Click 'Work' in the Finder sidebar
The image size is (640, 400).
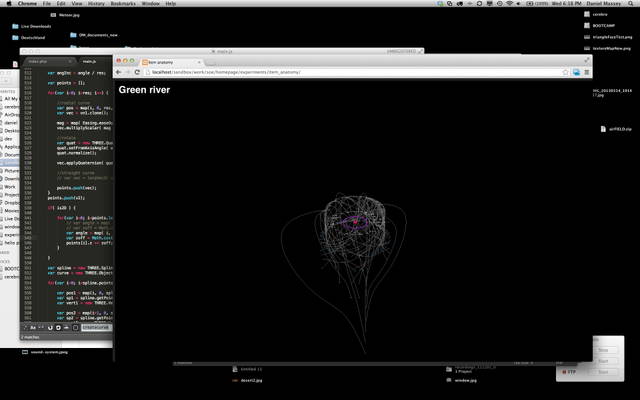(10, 187)
